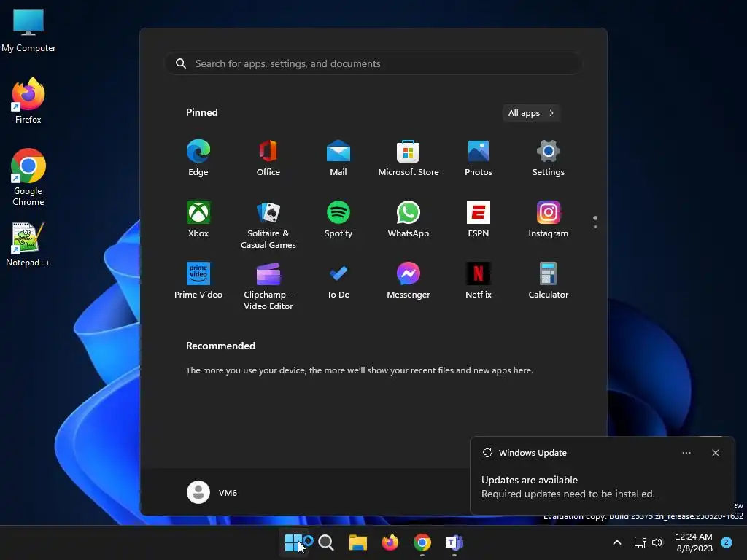The height and width of the screenshot is (560, 747).
Task: Open the Edge pinned app
Action: click(x=198, y=158)
